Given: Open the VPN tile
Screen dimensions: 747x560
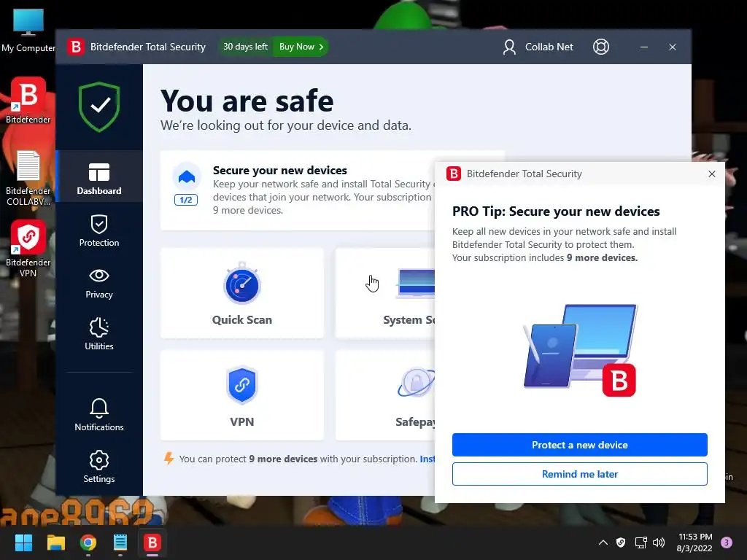Looking at the screenshot, I should coord(242,395).
